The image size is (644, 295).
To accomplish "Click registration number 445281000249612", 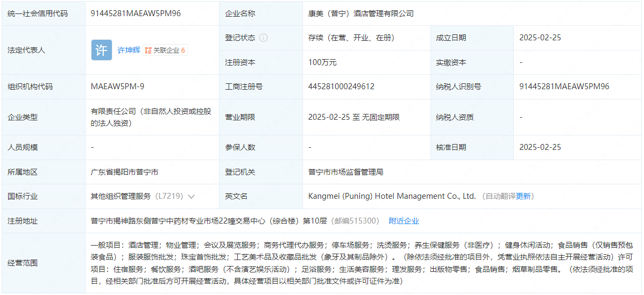I will tap(341, 87).
